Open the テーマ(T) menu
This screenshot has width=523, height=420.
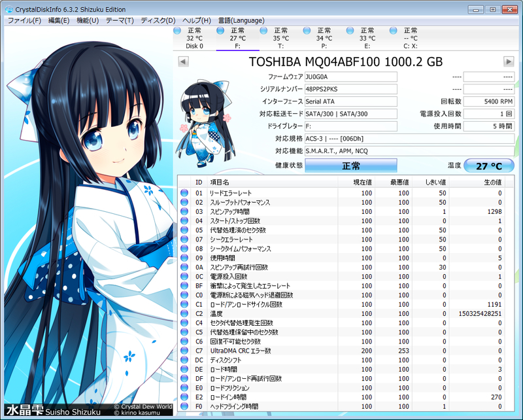pyautogui.click(x=120, y=21)
